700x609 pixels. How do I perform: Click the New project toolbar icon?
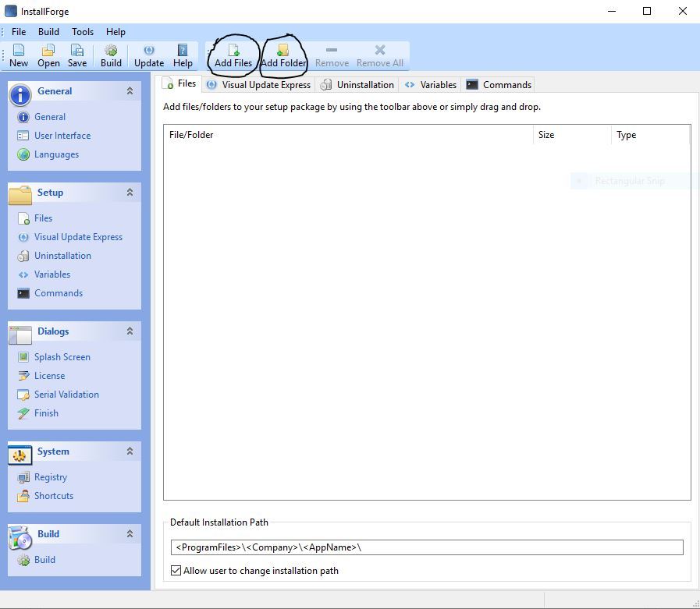(19, 51)
